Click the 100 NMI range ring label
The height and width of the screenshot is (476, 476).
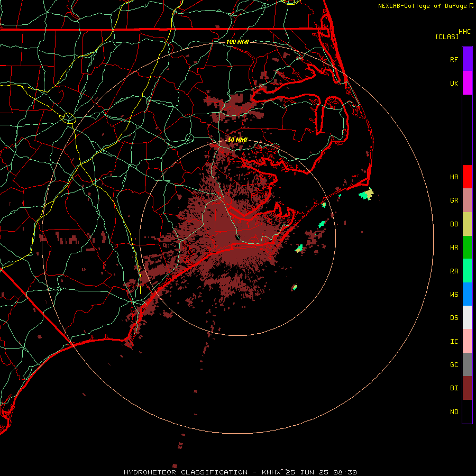click(237, 42)
